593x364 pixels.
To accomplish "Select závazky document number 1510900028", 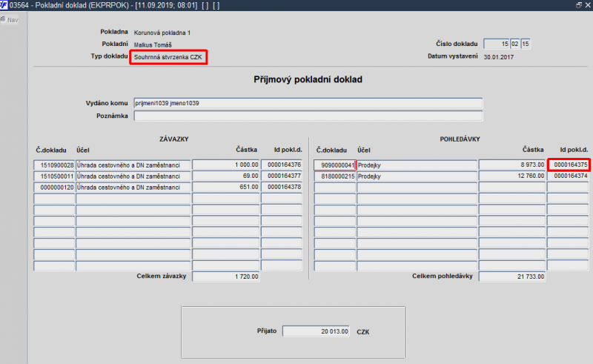I will (x=54, y=165).
